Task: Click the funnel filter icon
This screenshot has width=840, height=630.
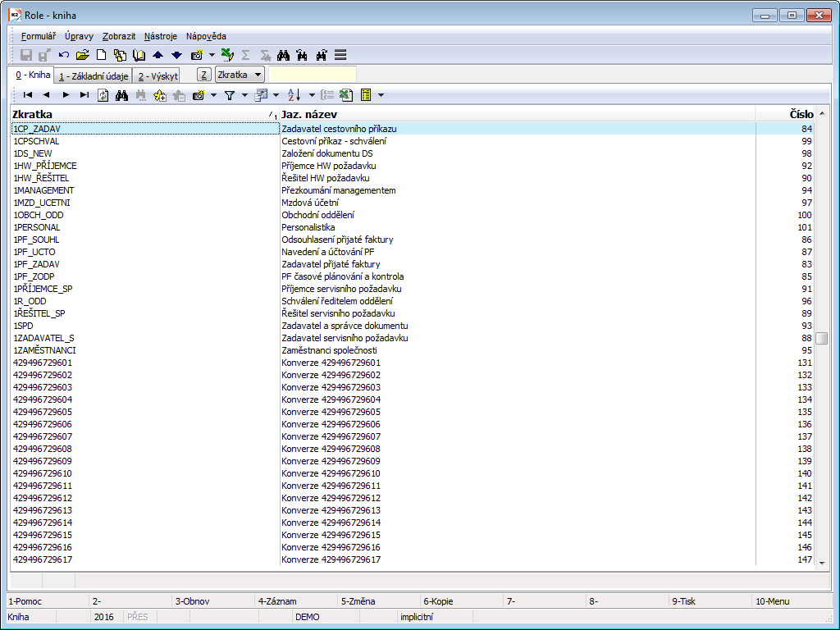Action: (x=230, y=95)
